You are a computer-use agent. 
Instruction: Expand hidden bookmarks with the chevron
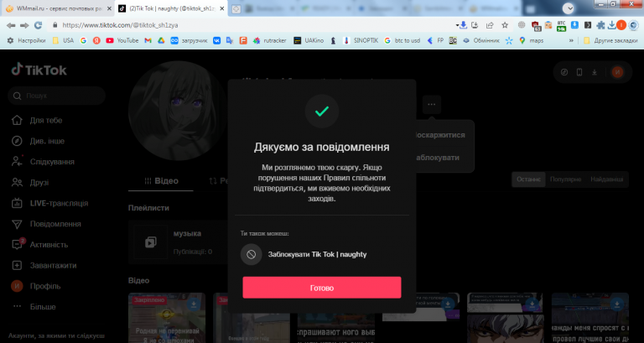pos(571,40)
